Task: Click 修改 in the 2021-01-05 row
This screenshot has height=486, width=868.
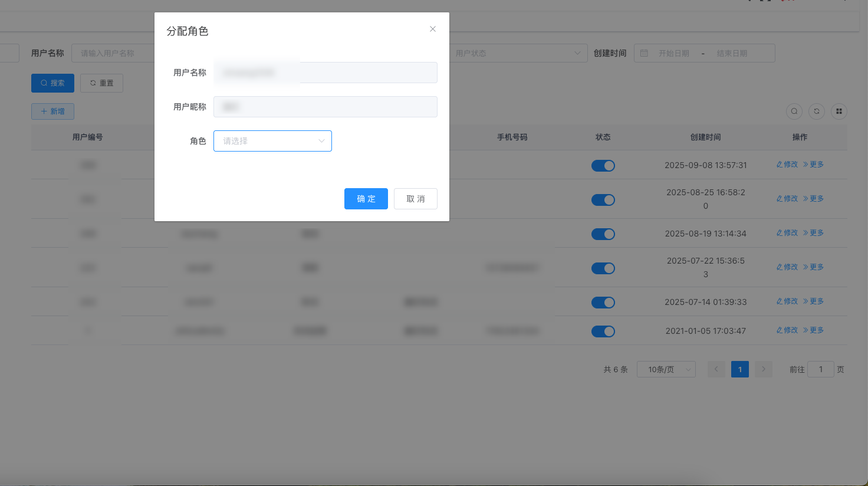Action: 787,330
